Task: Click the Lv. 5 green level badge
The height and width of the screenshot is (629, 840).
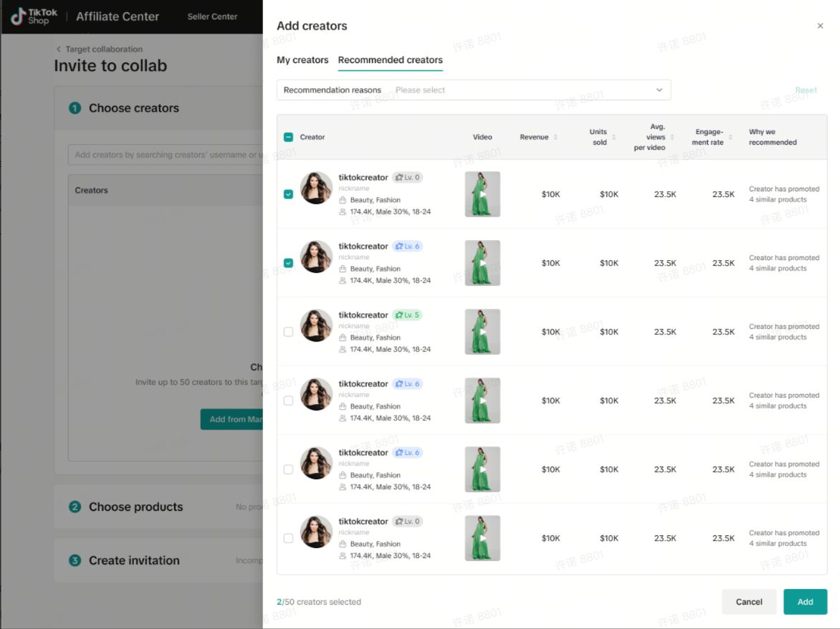Action: pyautogui.click(x=406, y=315)
